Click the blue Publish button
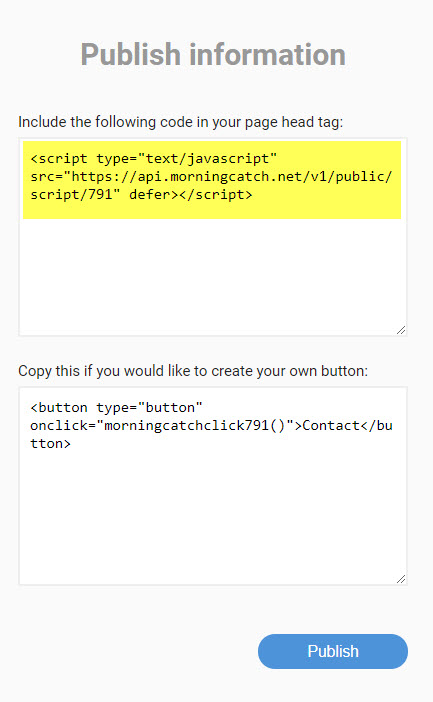This screenshot has width=433, height=702. [333, 651]
